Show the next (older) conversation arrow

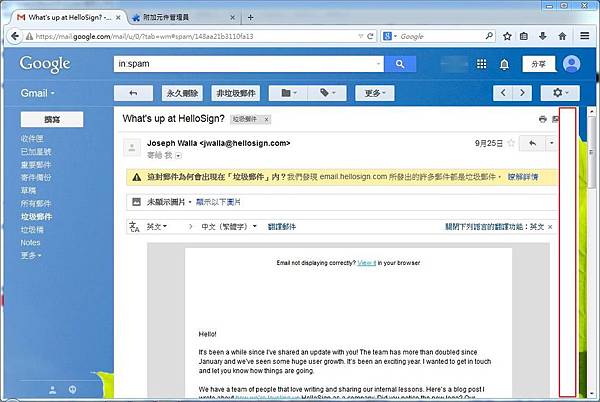point(522,93)
